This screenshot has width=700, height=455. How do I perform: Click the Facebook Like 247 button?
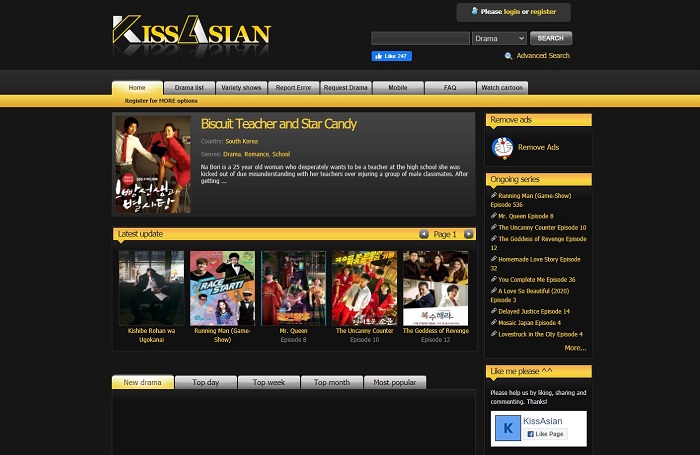[392, 56]
